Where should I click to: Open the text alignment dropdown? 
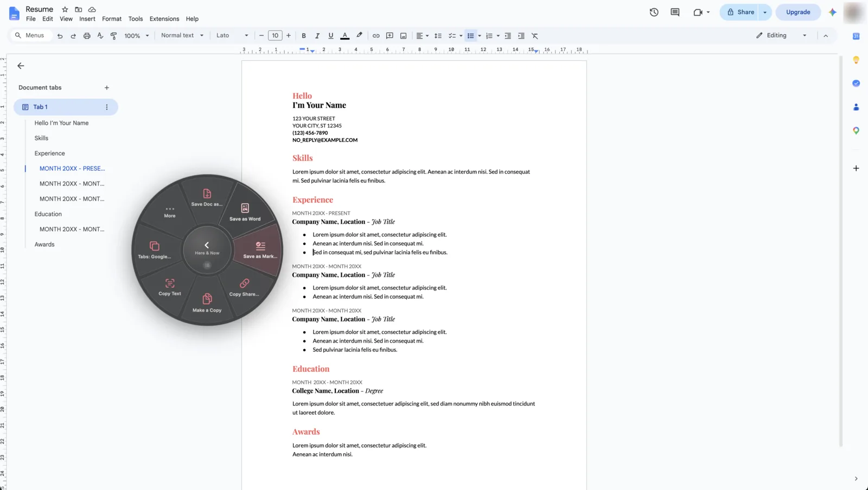click(422, 36)
